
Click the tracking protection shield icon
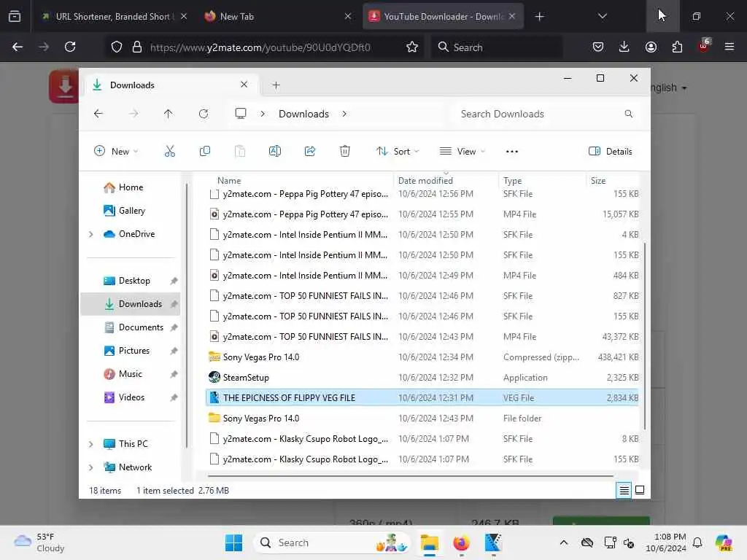tap(117, 47)
